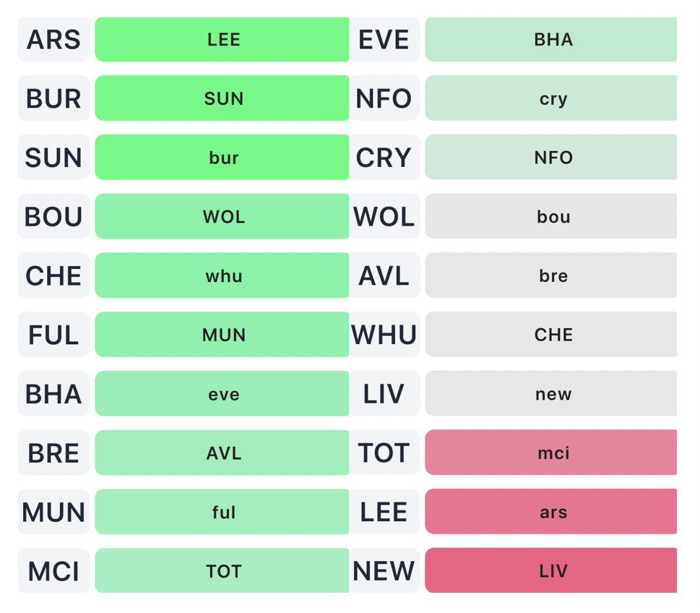Select the red ars fixture cell
The height and width of the screenshot is (613, 700).
(x=551, y=513)
